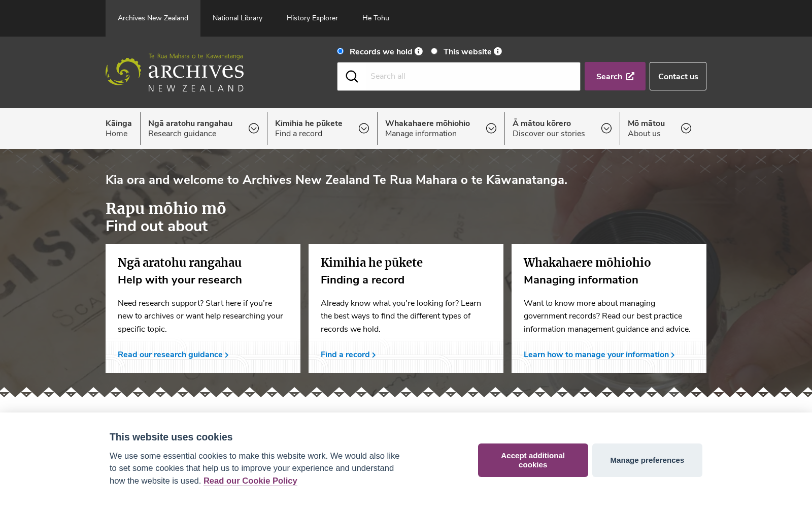Expand the Discover our stories menu chevron
The image size is (812, 508).
[606, 129]
